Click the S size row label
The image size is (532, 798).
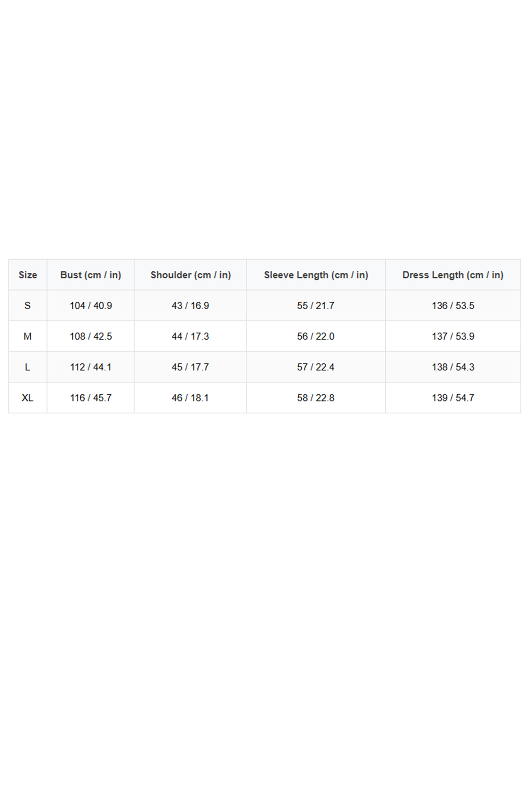[x=27, y=306]
